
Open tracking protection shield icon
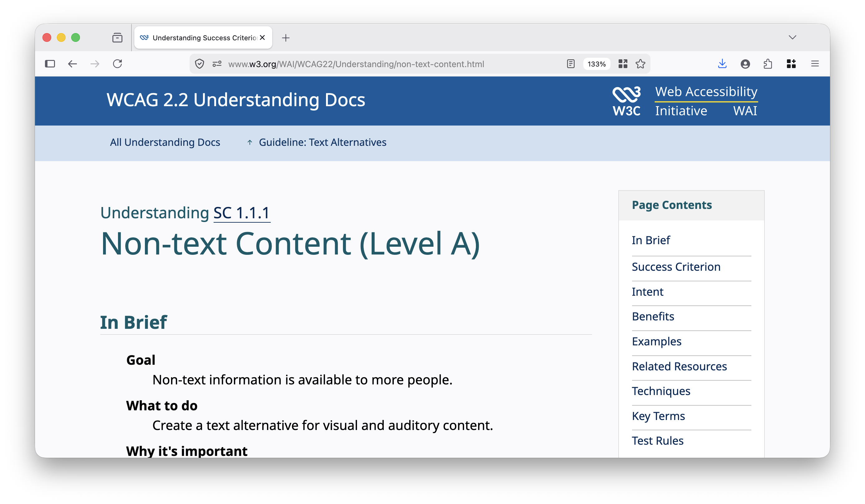[200, 64]
